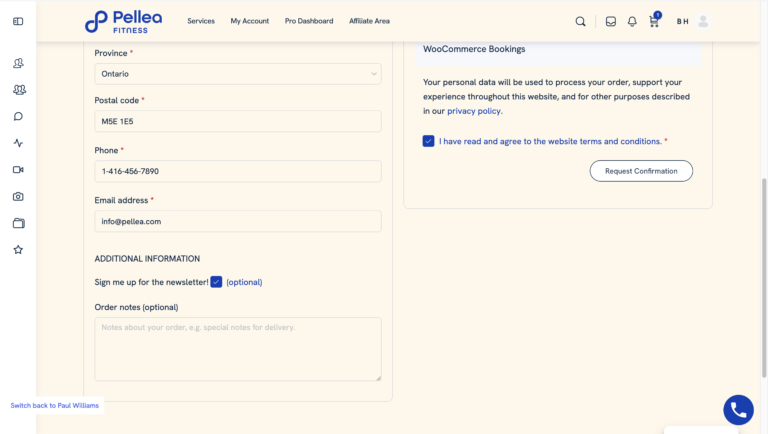The image size is (768, 434).
Task: Focus the Phone number field
Action: pyautogui.click(x=238, y=171)
